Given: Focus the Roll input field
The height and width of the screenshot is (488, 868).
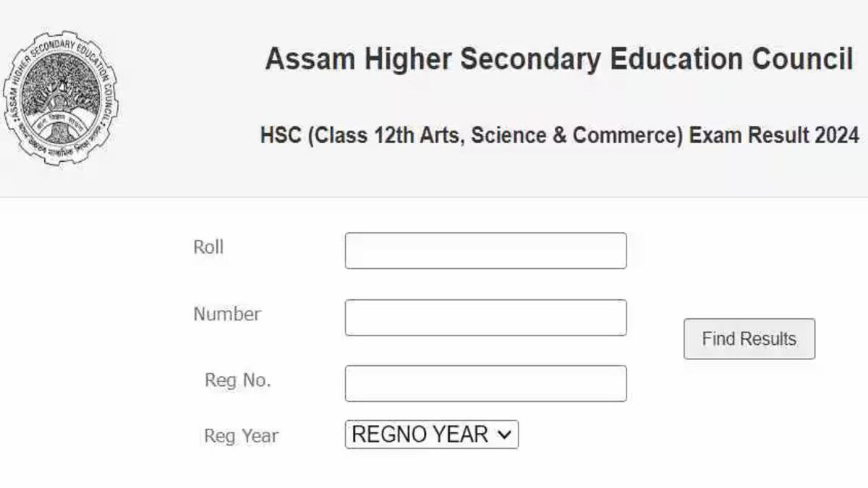Looking at the screenshot, I should pyautogui.click(x=485, y=250).
